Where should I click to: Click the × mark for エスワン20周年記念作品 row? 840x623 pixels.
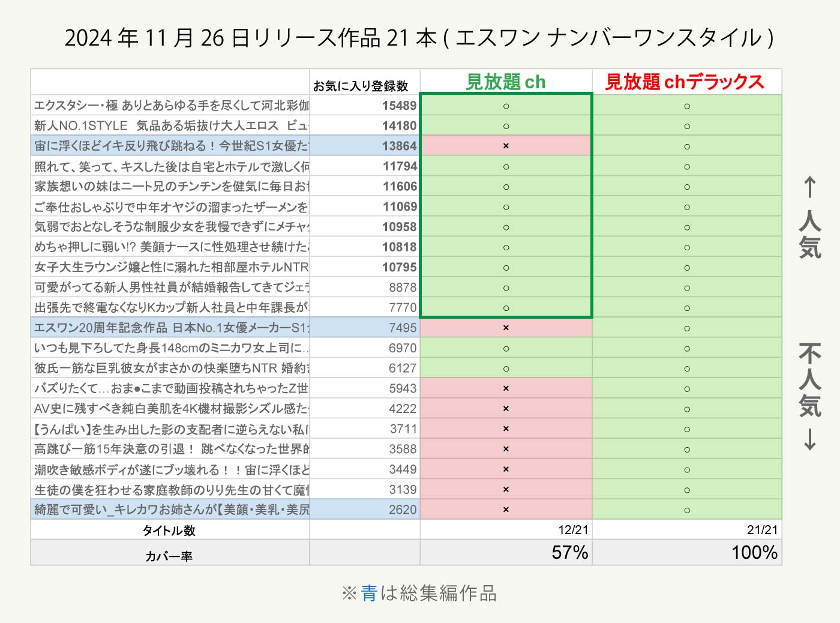[506, 328]
